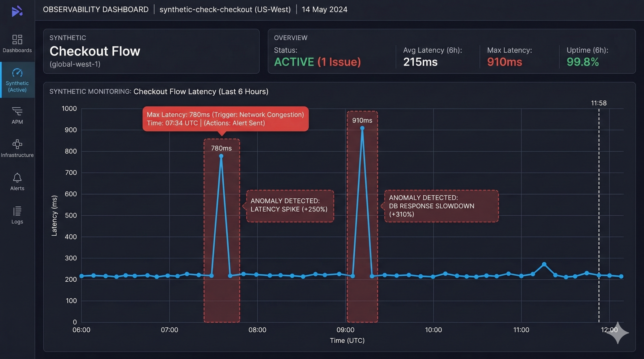The width and height of the screenshot is (644, 359).
Task: Open the Dashboards sidebar icon
Action: (x=17, y=39)
